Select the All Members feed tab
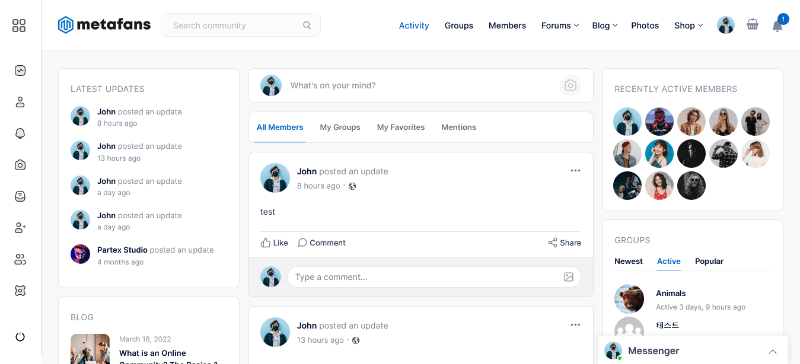This screenshot has width=800, height=364. [x=280, y=127]
